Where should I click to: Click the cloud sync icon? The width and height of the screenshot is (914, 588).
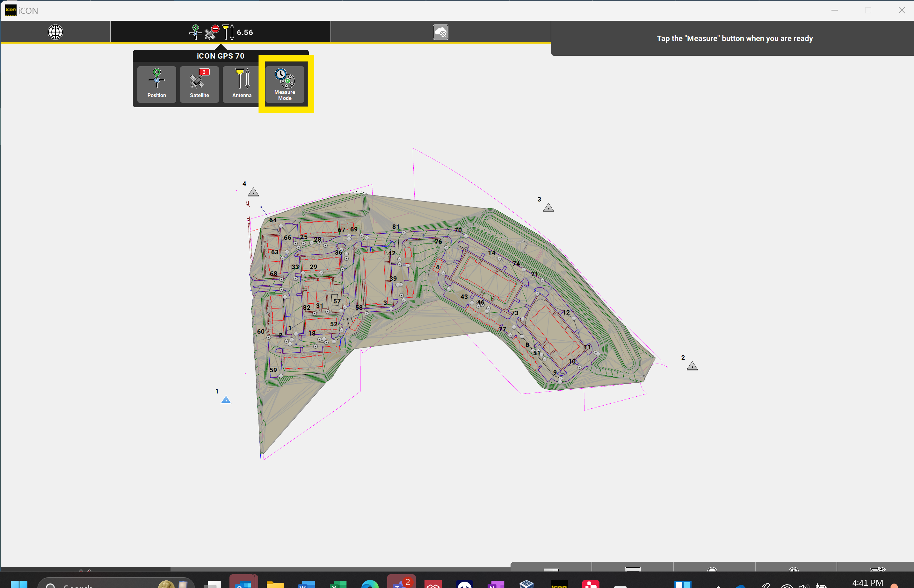click(440, 32)
